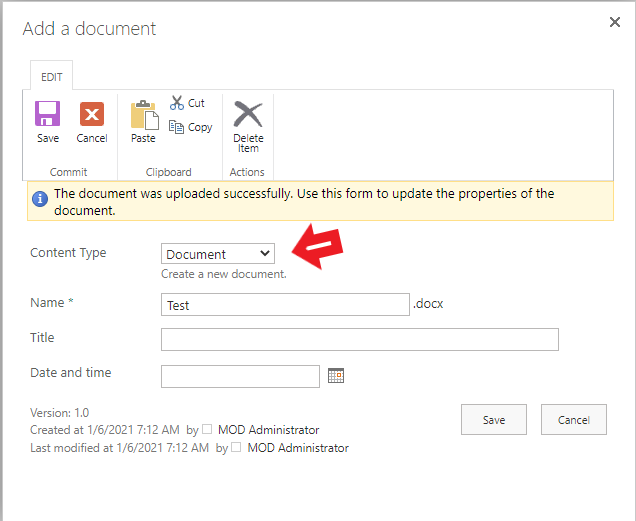
Task: Click the Delete Item icon
Action: tap(248, 114)
